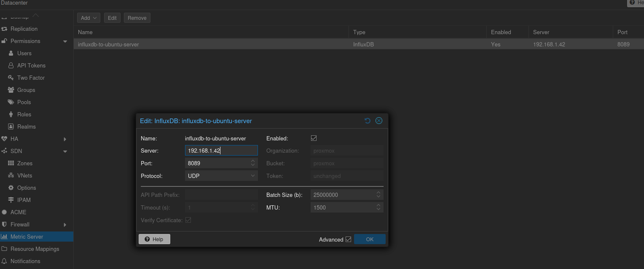
Task: Click into the Server address field
Action: [x=221, y=151]
